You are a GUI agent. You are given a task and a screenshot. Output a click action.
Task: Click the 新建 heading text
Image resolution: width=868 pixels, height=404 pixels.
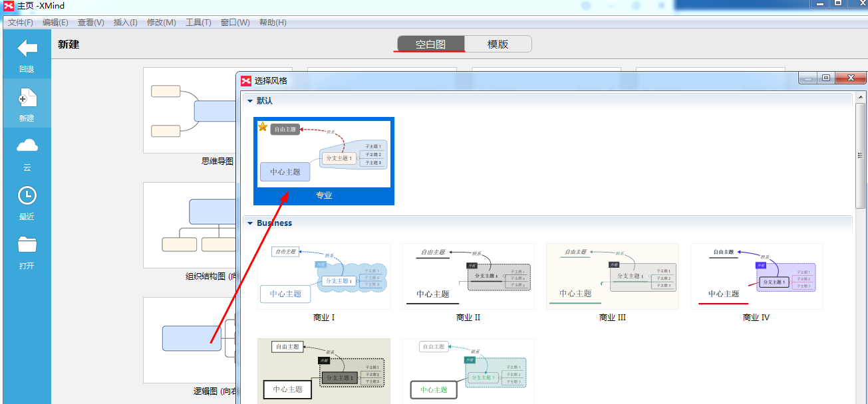[69, 45]
